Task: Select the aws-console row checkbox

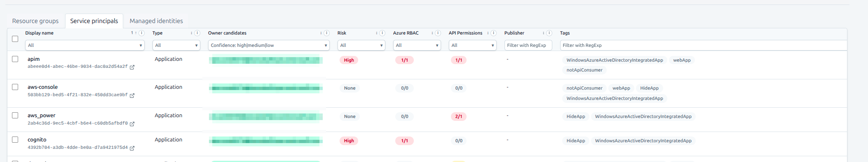Action: click(x=15, y=87)
